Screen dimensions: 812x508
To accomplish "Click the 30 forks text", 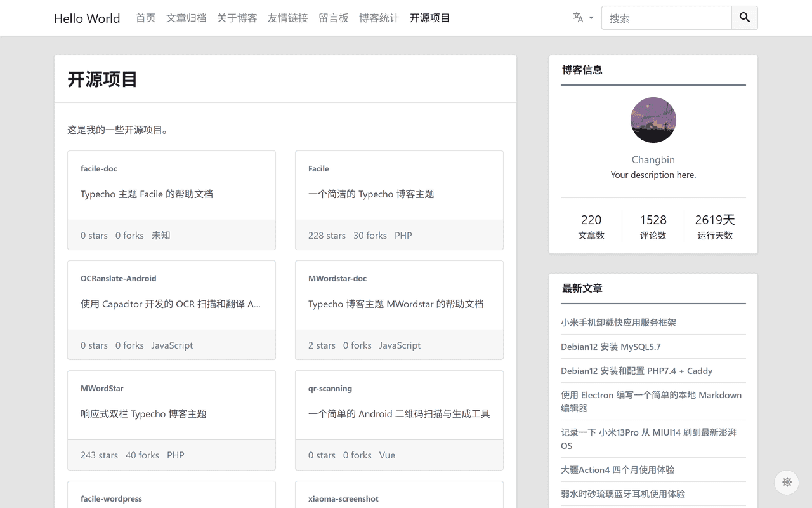I will point(370,235).
